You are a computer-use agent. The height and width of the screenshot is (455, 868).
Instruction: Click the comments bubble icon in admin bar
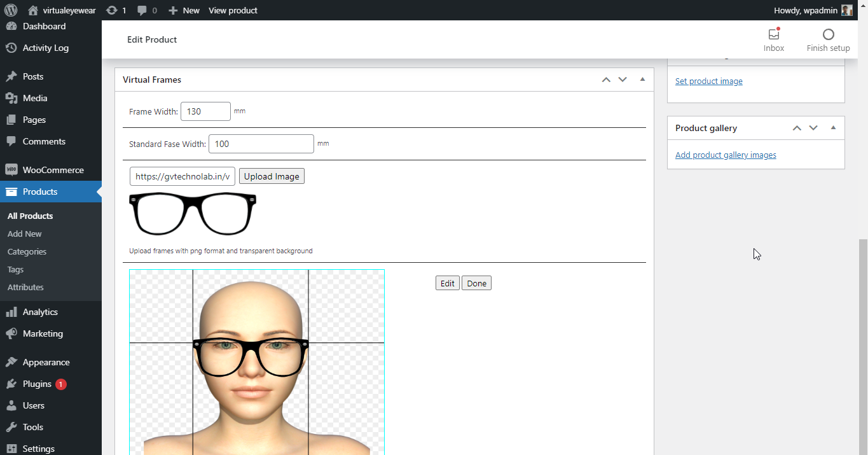point(142,10)
